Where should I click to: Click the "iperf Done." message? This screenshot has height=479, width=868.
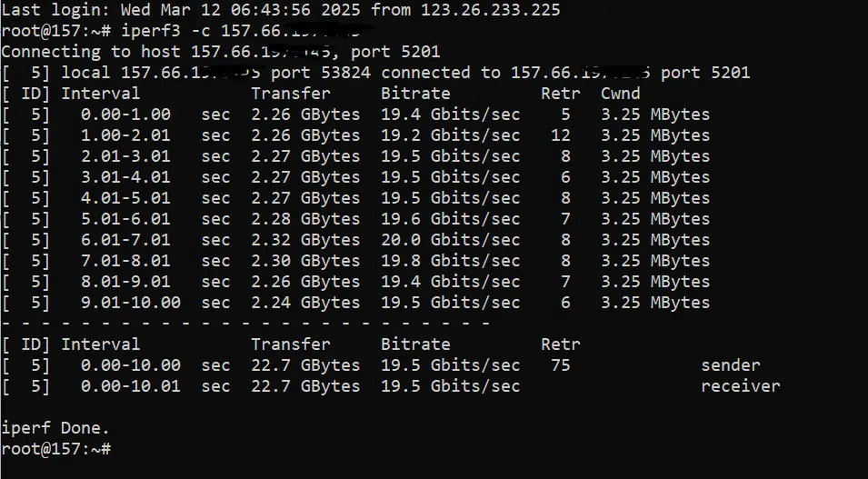click(55, 428)
